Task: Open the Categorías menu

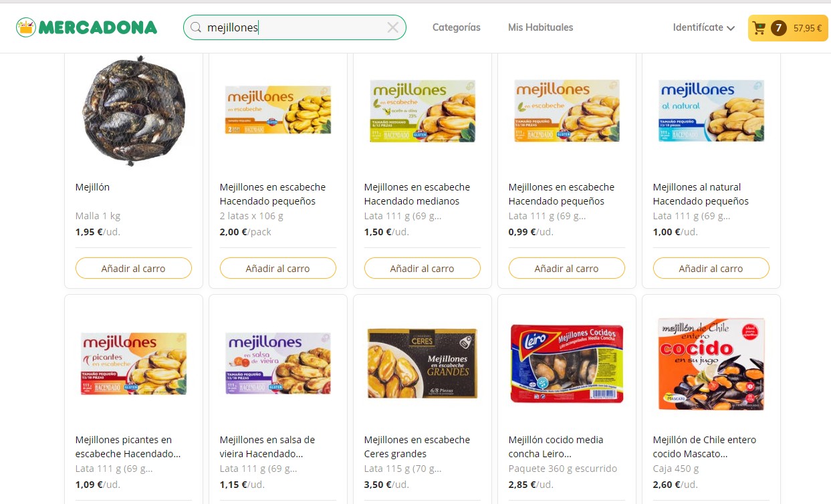Action: click(456, 27)
